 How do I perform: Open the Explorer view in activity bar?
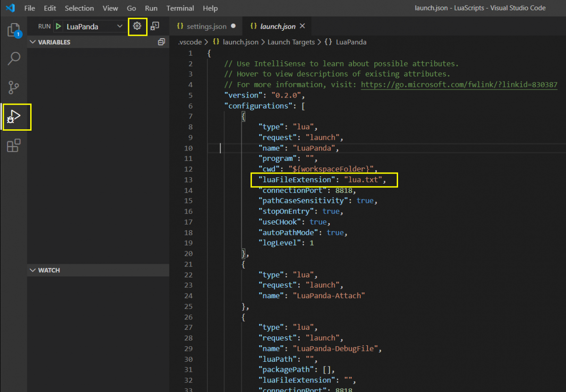14,30
